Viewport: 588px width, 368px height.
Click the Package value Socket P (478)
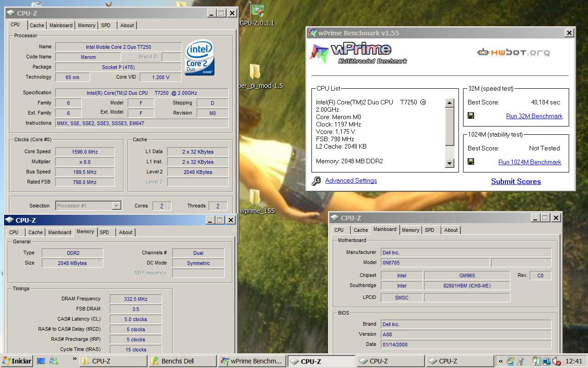point(118,67)
